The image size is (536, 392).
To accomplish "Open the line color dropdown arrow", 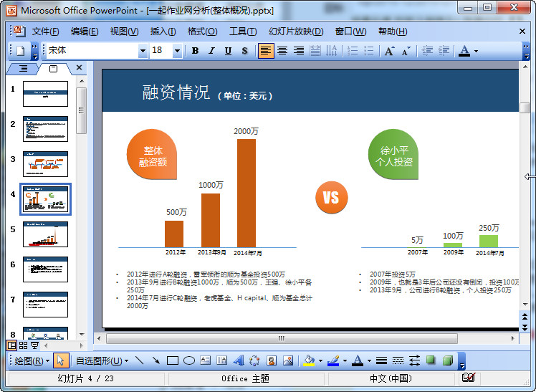I will click(345, 361).
